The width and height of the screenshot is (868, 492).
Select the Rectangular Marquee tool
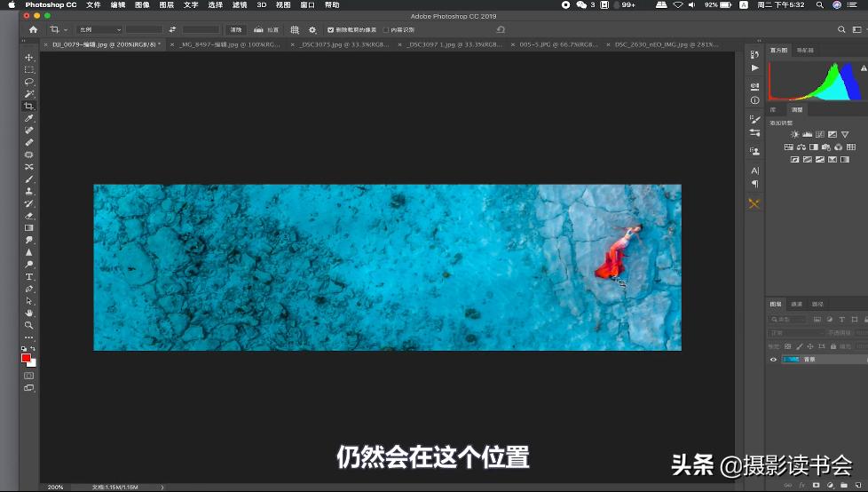[28, 69]
